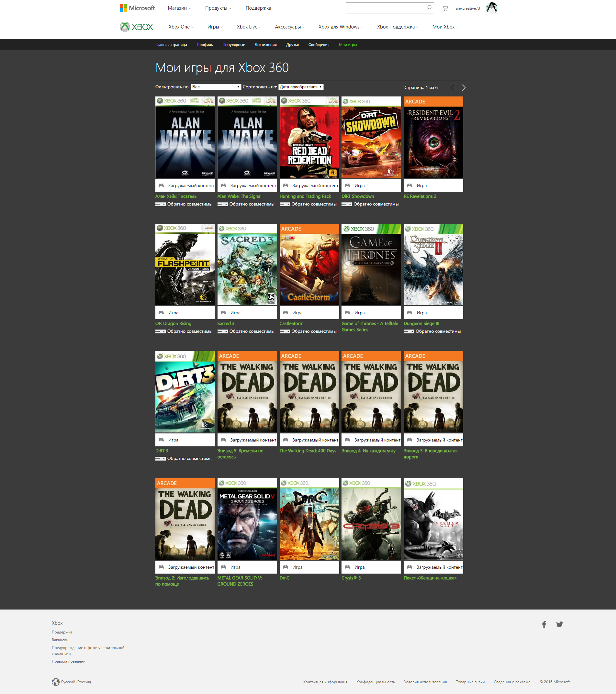Click Operation Flashpoint cover art

pyautogui.click(x=185, y=264)
